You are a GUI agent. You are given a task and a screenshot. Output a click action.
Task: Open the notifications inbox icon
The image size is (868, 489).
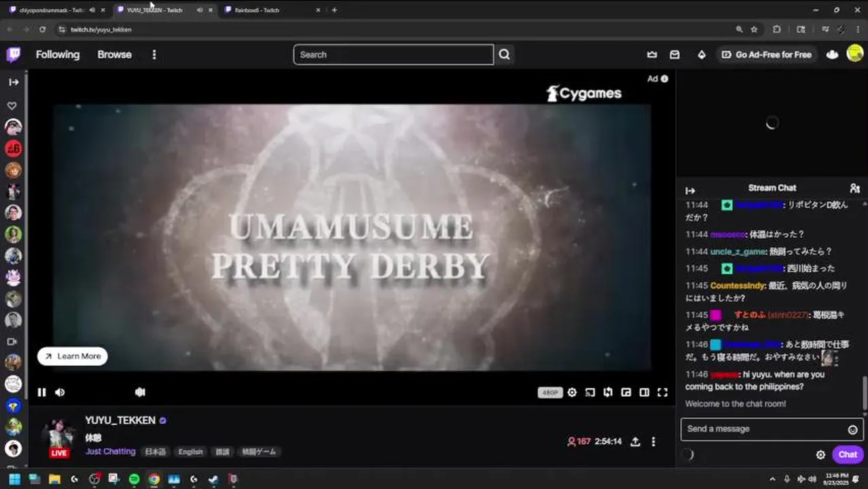point(674,54)
